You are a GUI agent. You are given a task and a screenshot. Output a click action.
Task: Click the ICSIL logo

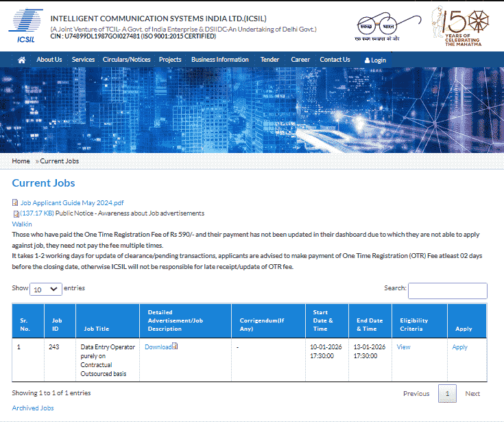click(x=26, y=26)
